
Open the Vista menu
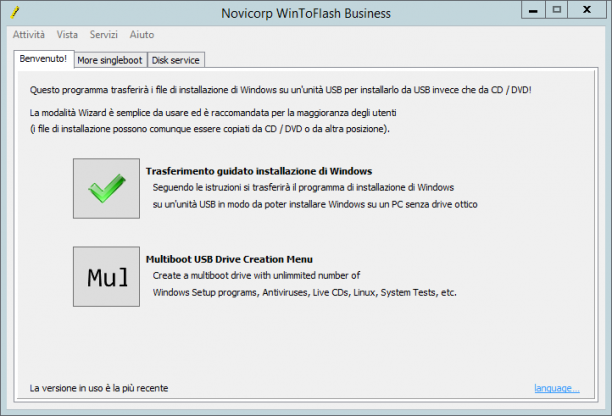click(x=67, y=35)
